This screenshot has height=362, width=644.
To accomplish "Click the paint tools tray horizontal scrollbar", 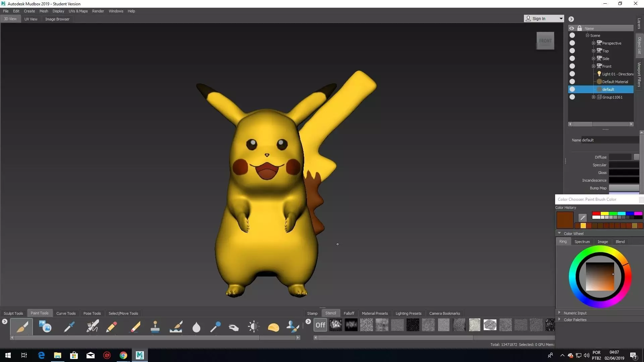I will 137,338.
